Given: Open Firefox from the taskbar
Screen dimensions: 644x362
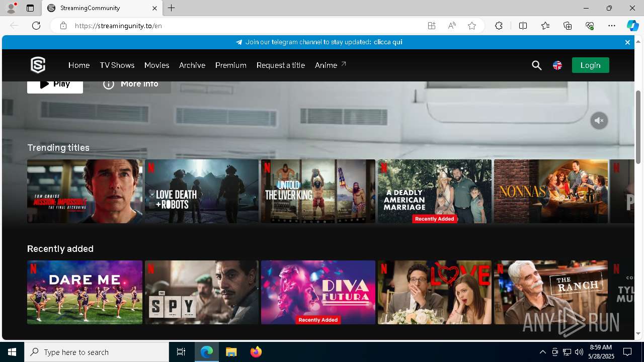Looking at the screenshot, I should (256, 352).
